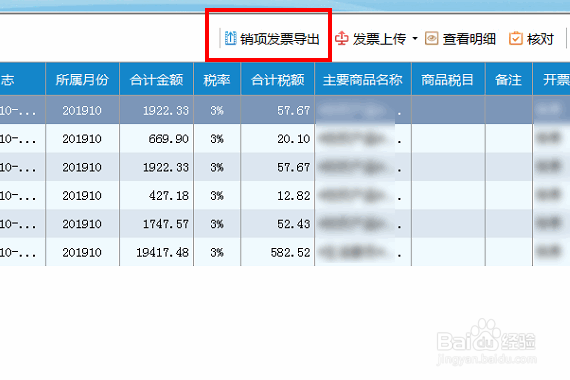Screen dimensions: 570x380
Task: Click 3% in the 427.18 row
Action: click(217, 195)
